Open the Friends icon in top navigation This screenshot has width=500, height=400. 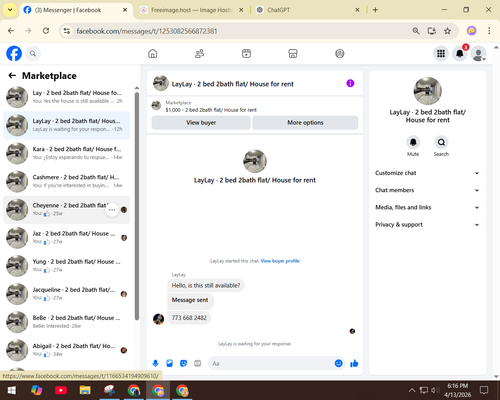[199, 53]
